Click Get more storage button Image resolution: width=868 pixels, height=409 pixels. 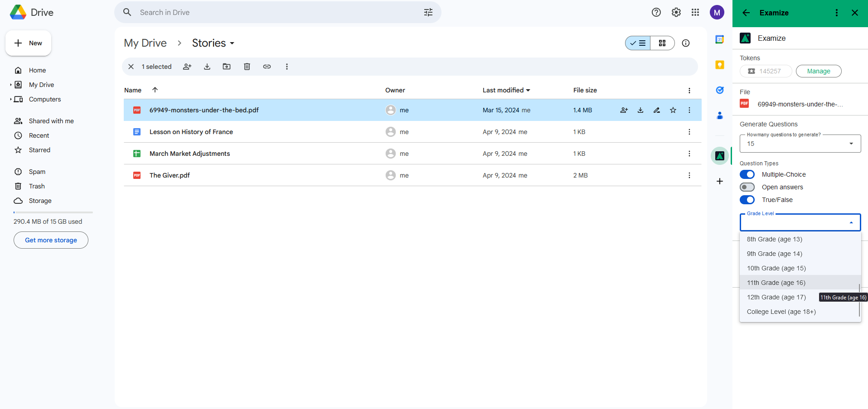pyautogui.click(x=51, y=240)
